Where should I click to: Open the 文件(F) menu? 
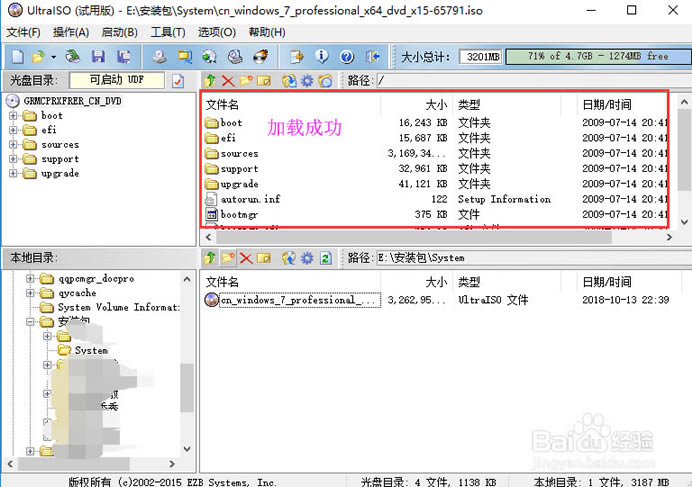pos(23,32)
